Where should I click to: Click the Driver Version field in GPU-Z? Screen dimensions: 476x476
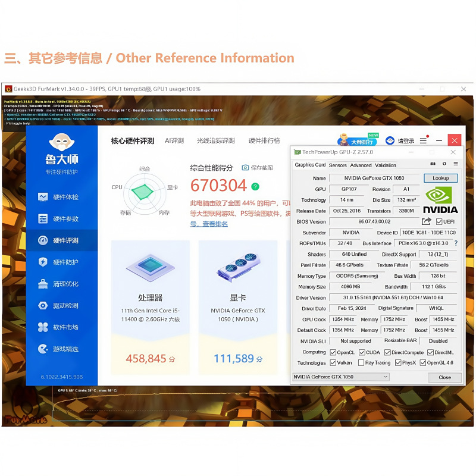coord(393,297)
